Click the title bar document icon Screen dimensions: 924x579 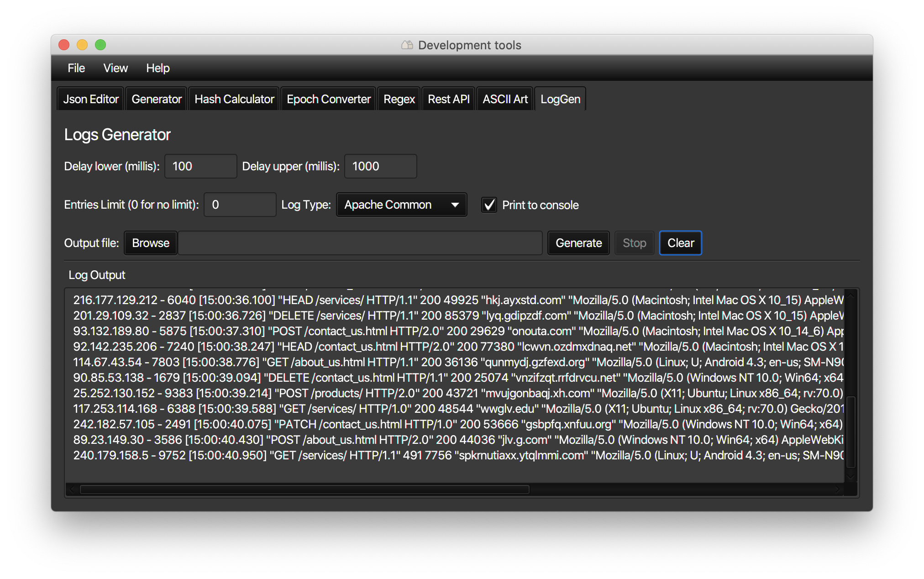407,45
